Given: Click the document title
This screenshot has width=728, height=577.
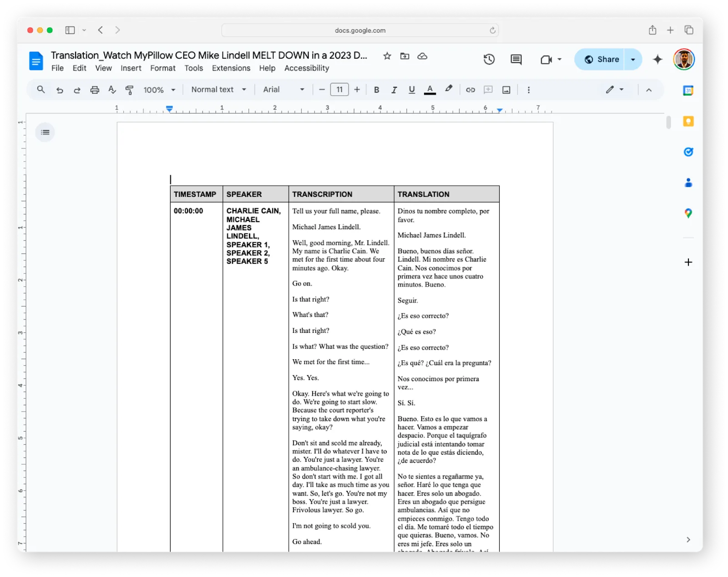Looking at the screenshot, I should (x=209, y=55).
